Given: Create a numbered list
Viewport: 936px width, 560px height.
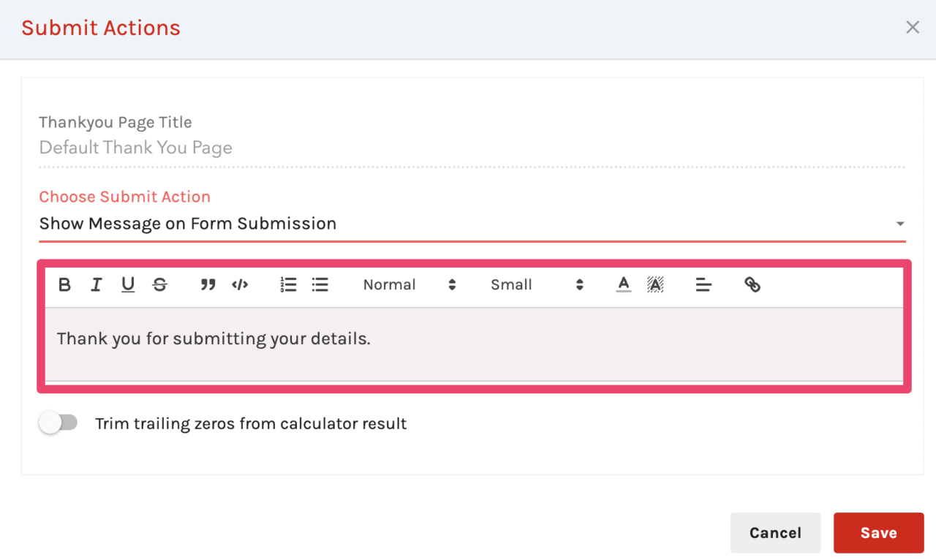Looking at the screenshot, I should pyautogui.click(x=288, y=284).
